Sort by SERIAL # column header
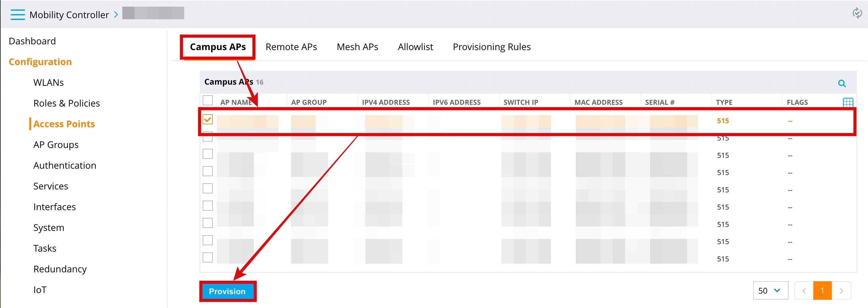Viewport: 868px width, 308px height. coord(660,102)
